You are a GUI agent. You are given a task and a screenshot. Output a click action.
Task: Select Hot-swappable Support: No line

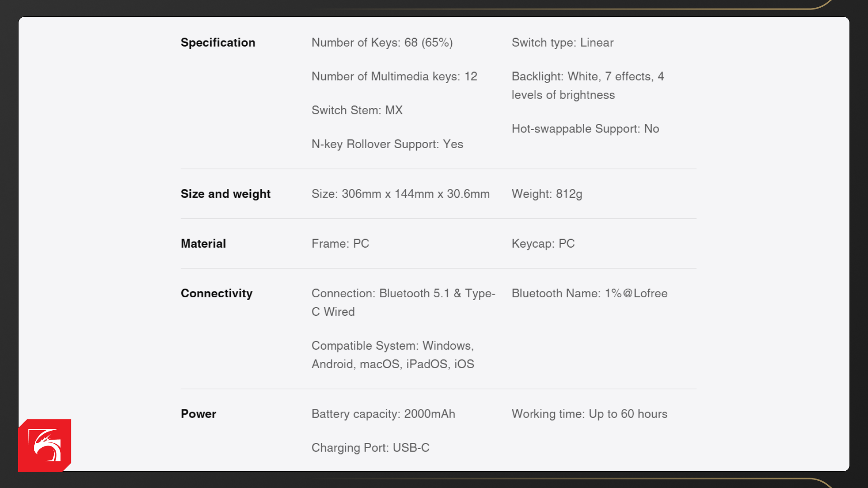pos(585,129)
